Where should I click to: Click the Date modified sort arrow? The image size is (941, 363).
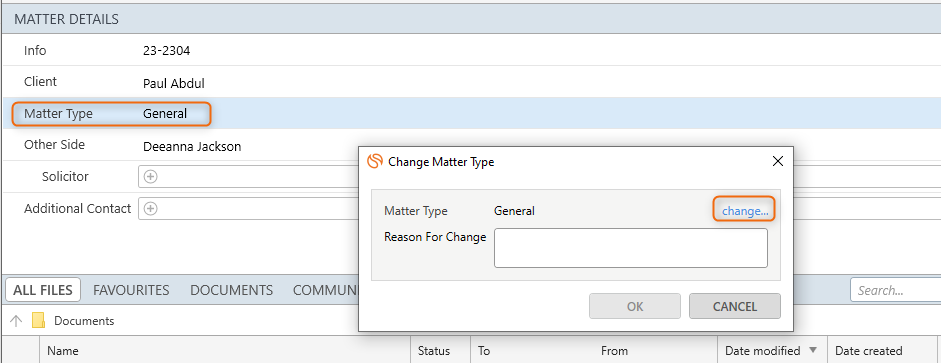click(813, 350)
